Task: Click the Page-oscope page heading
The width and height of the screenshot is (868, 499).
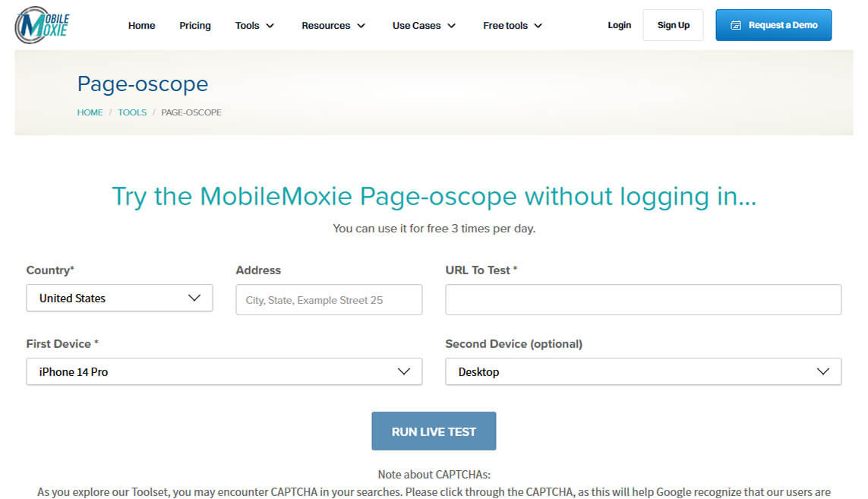Action: (x=143, y=84)
